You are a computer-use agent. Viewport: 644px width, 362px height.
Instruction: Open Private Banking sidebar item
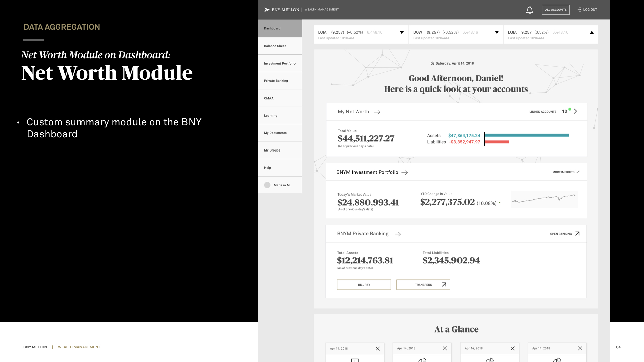pyautogui.click(x=280, y=81)
